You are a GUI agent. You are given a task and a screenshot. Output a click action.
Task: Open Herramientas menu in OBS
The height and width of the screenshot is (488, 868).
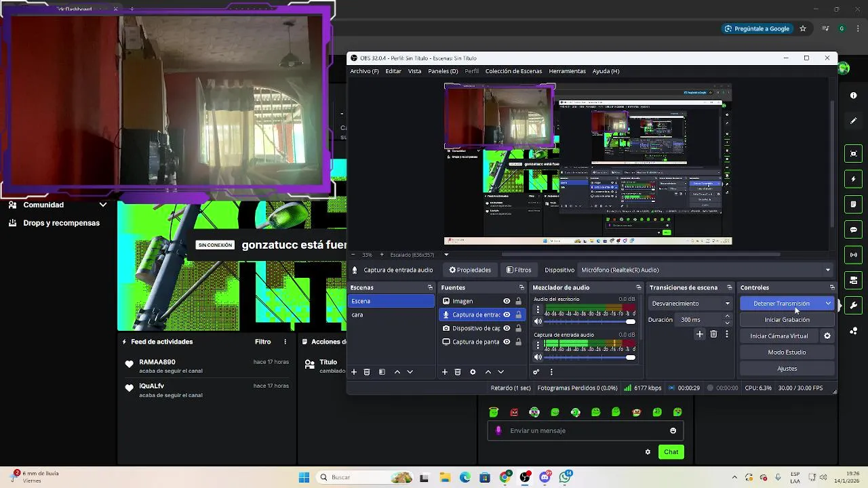click(567, 71)
